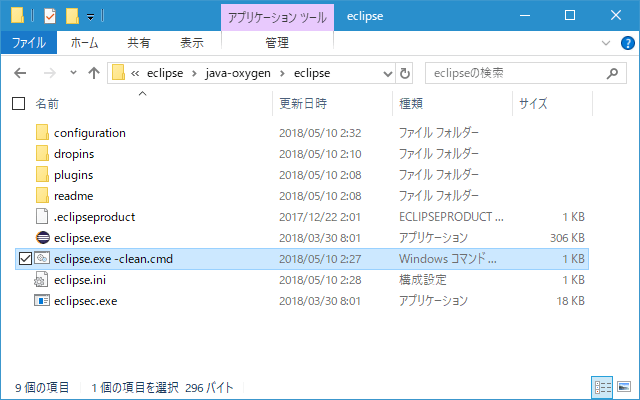The height and width of the screenshot is (400, 640).
Task: Click the eclipsec.exe file name
Action: 85,301
